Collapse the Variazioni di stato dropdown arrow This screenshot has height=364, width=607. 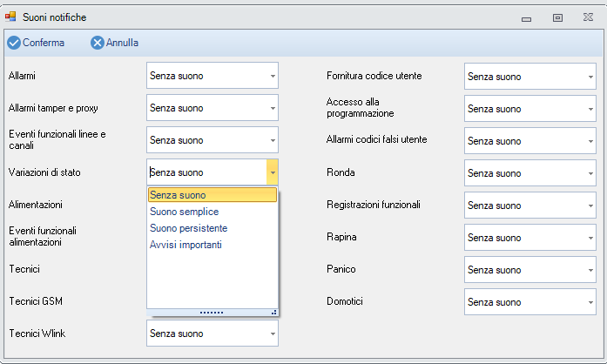[x=272, y=172]
